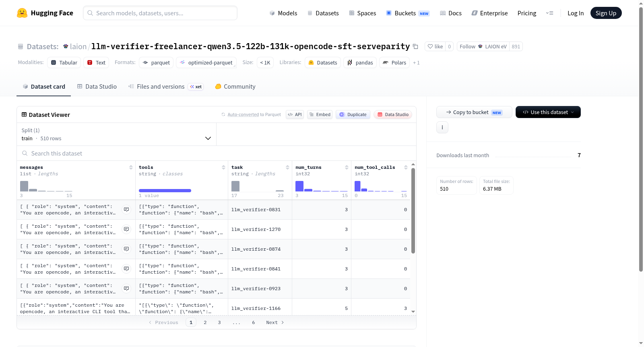Open the Split train dropdown

point(116,134)
